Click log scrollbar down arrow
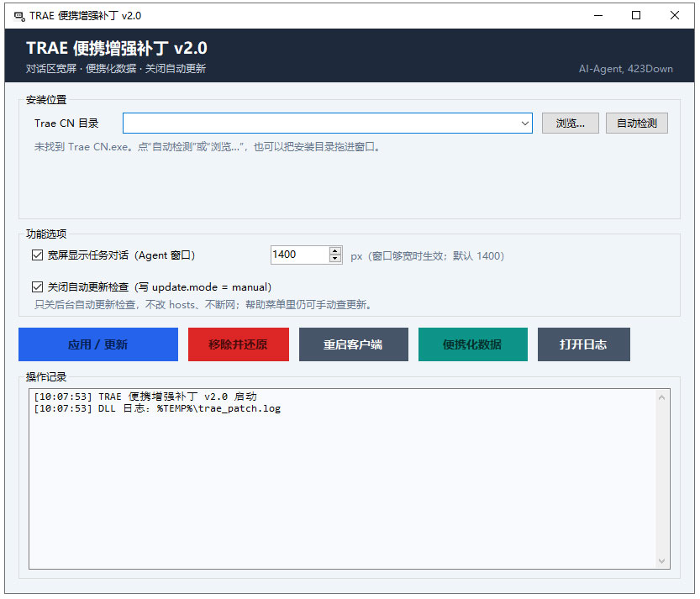 [661, 560]
